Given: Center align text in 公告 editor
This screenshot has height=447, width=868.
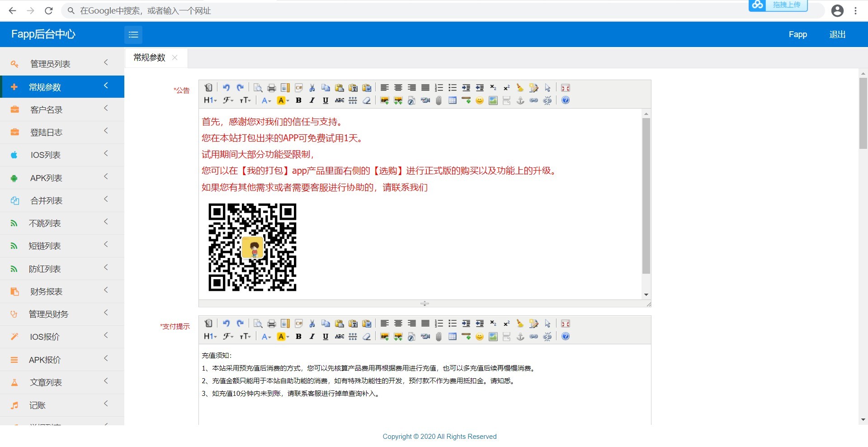Looking at the screenshot, I should pos(398,88).
